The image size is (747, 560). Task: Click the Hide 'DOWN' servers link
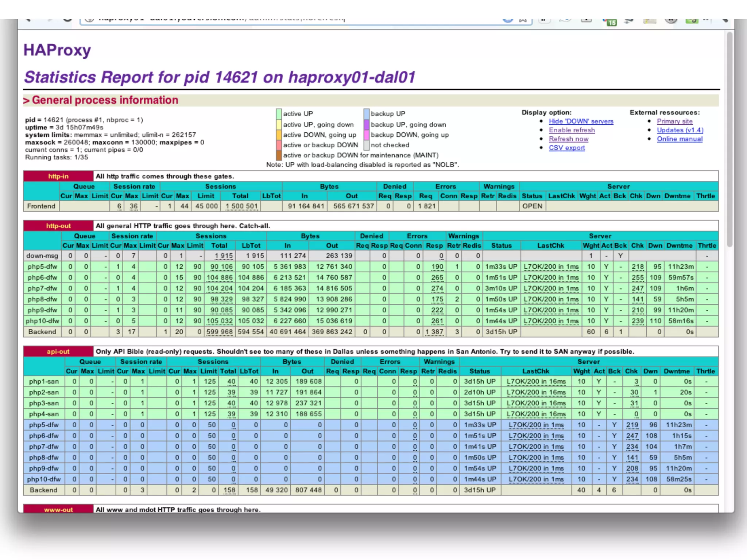581,121
